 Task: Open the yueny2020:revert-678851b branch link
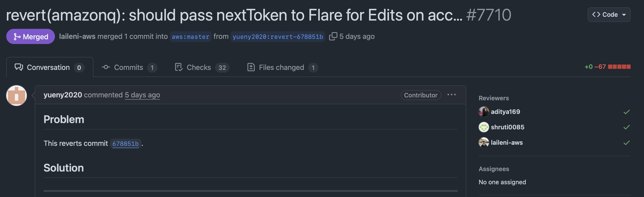click(x=278, y=37)
